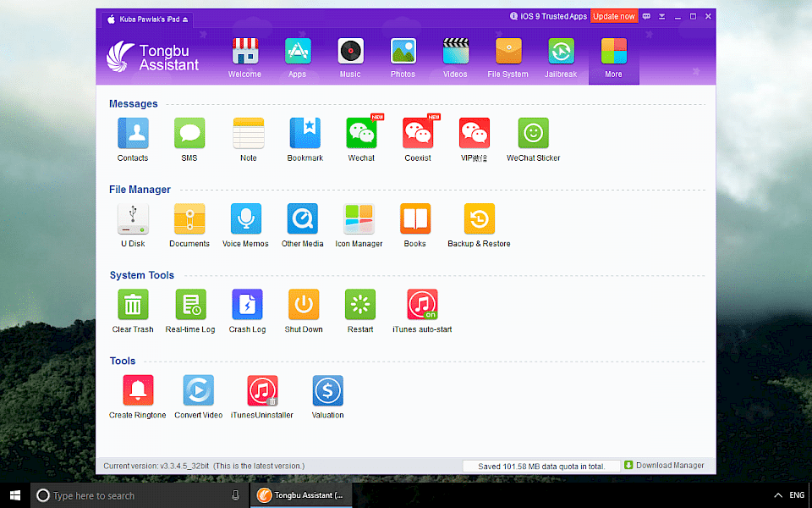Open the feedback chat bubble icon

coord(646,17)
